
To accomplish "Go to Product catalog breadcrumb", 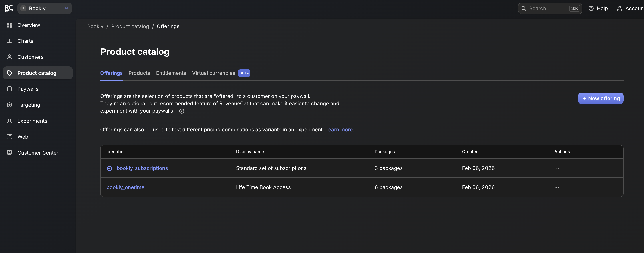I will point(130,26).
